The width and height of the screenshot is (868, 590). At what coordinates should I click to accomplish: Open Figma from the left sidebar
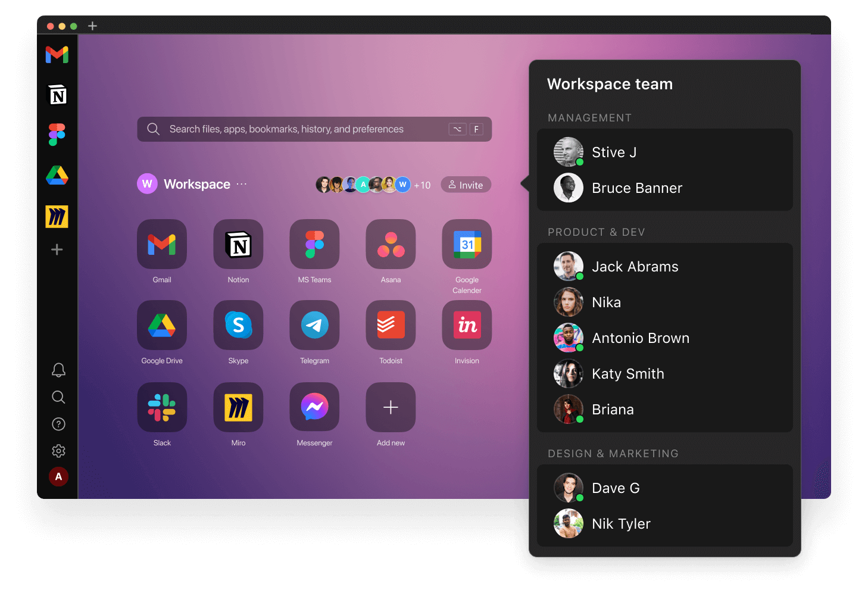coord(57,135)
